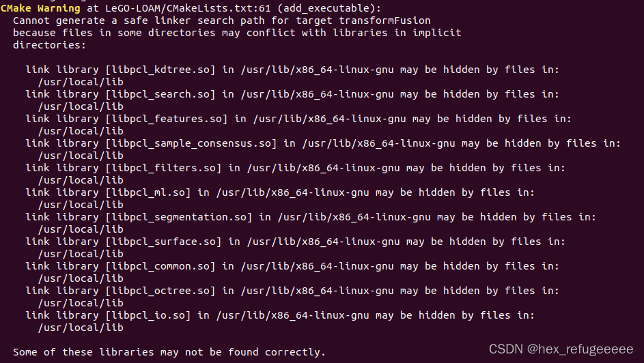Select the libpcl_ml.so library name
The height and width of the screenshot is (363, 644).
[148, 193]
